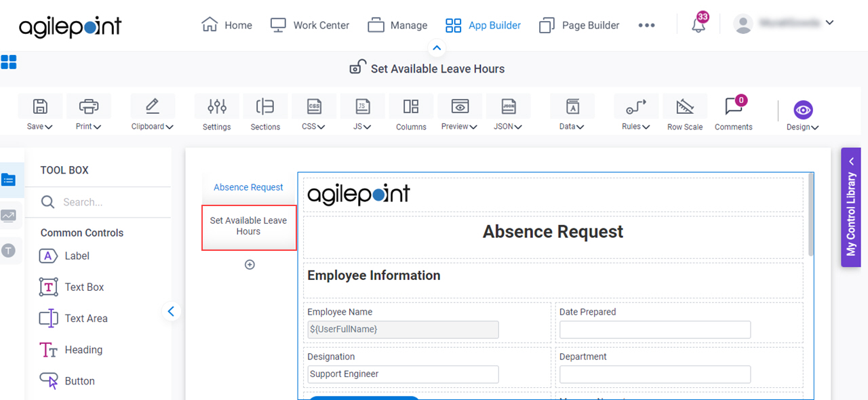Open the Clipboard toolbar tool

(153, 106)
